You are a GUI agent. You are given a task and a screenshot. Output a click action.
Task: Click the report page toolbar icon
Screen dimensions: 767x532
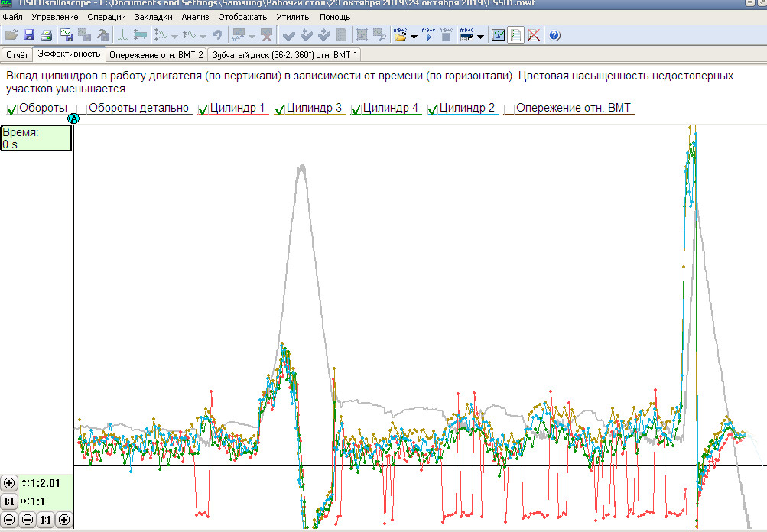coord(516,35)
